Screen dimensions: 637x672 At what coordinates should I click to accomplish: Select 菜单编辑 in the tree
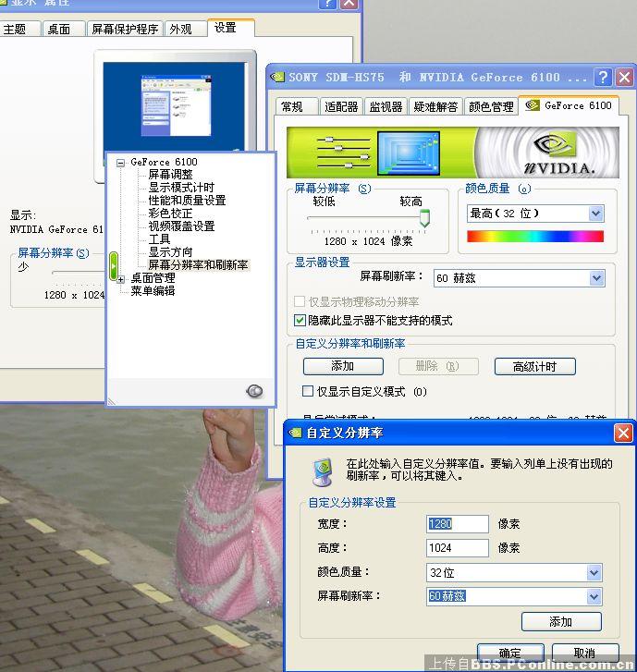coord(153,291)
